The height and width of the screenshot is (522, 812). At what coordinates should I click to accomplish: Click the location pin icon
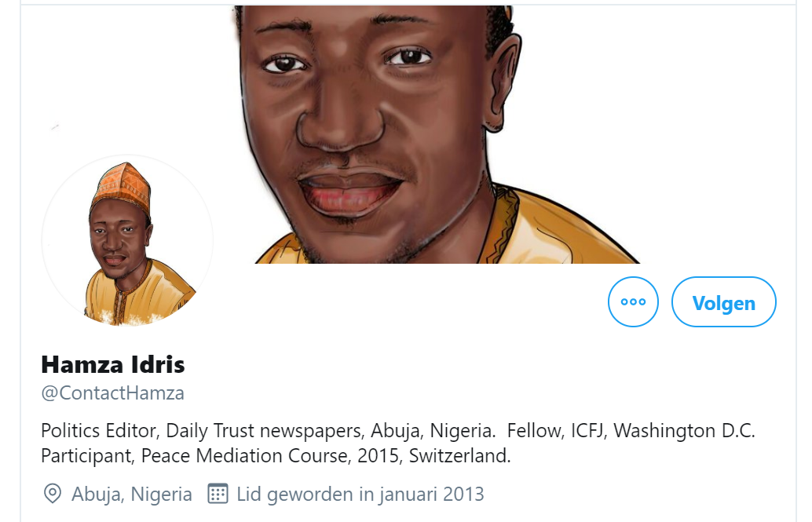53,494
